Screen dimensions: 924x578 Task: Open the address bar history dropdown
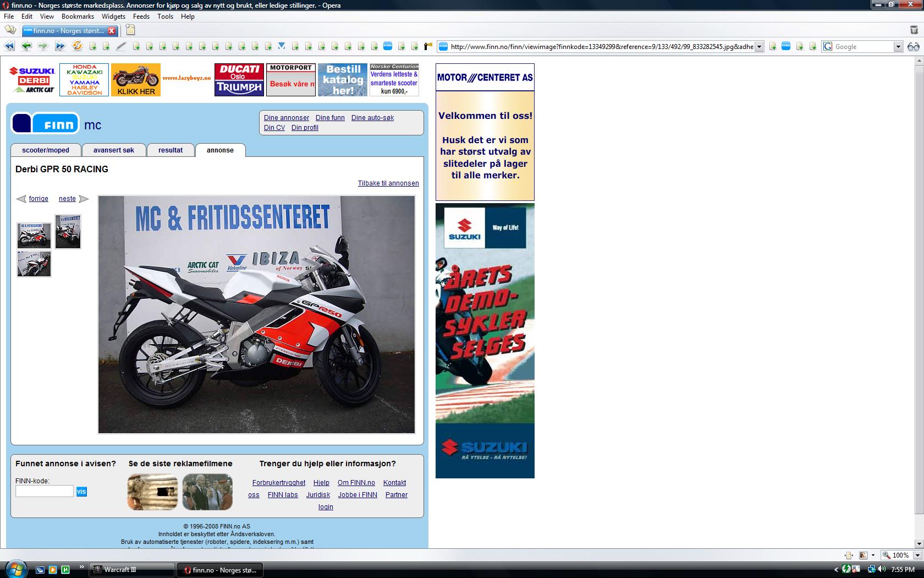click(x=759, y=47)
